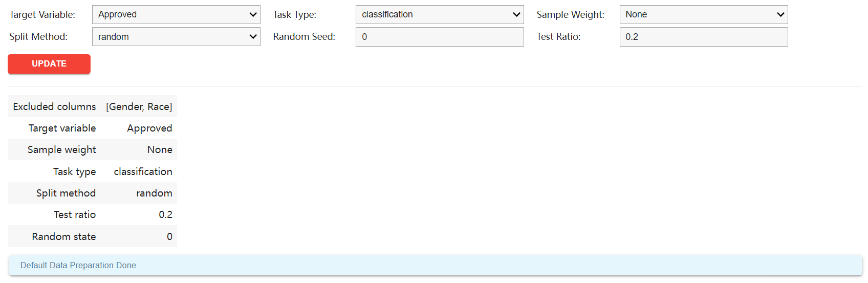
Task: Select the Random state summary row
Action: click(x=92, y=236)
